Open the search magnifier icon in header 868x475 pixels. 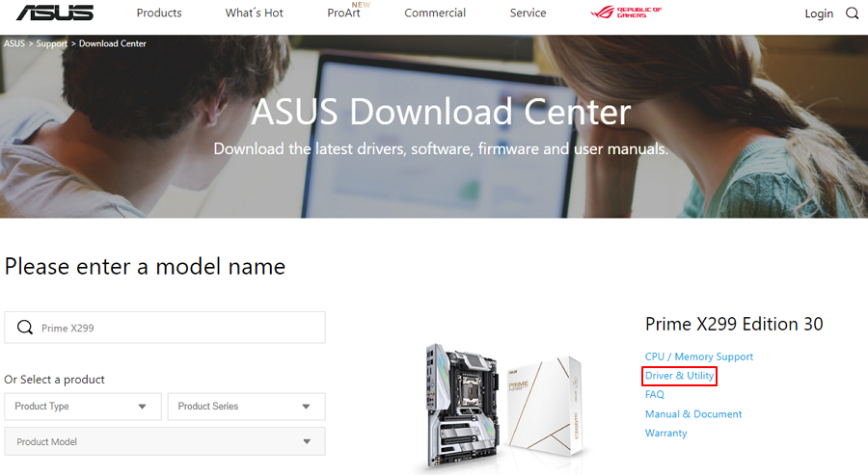click(852, 13)
